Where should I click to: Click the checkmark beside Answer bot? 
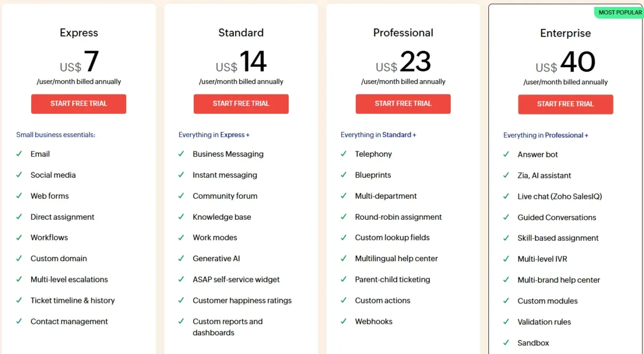pos(506,154)
